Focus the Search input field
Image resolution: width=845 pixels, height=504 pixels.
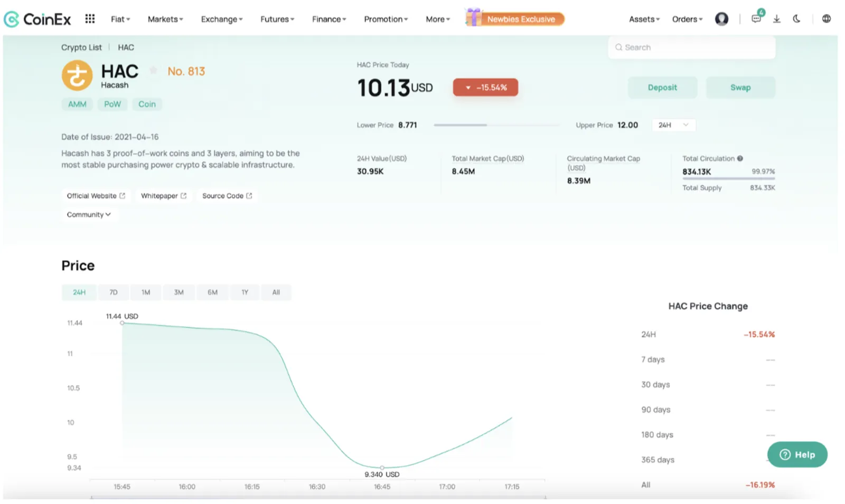pyautogui.click(x=692, y=47)
